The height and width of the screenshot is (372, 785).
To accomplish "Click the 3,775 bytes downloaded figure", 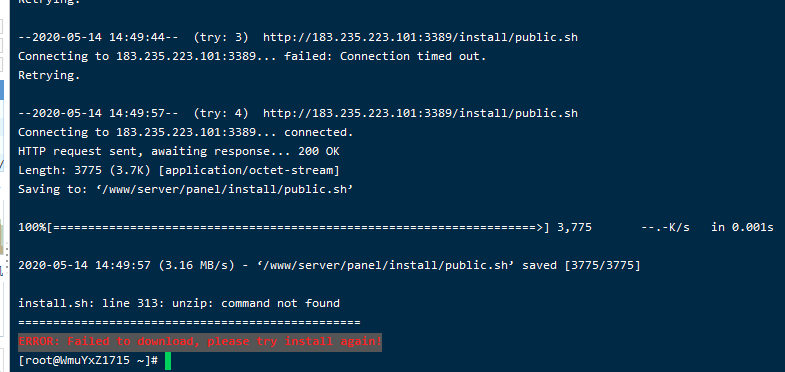I will point(574,228).
